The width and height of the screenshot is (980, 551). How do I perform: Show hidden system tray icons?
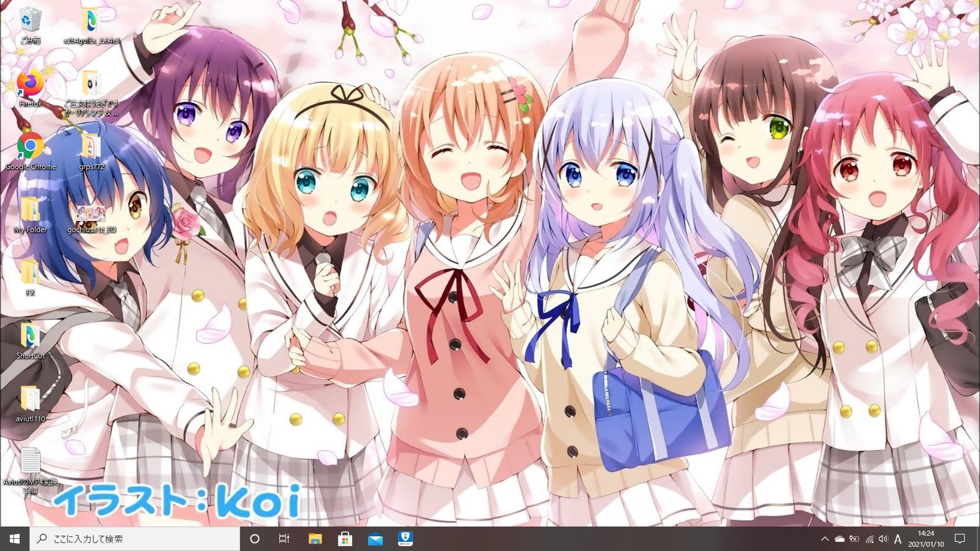[824, 539]
